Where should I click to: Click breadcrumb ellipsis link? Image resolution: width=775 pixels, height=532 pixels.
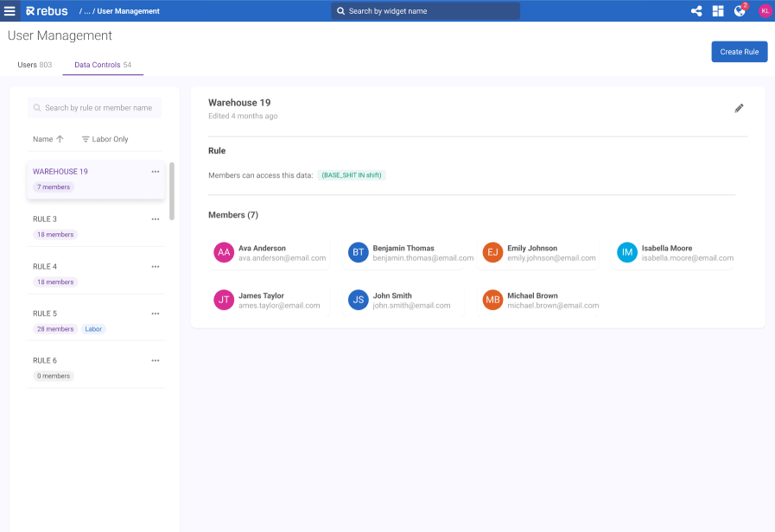pos(86,11)
